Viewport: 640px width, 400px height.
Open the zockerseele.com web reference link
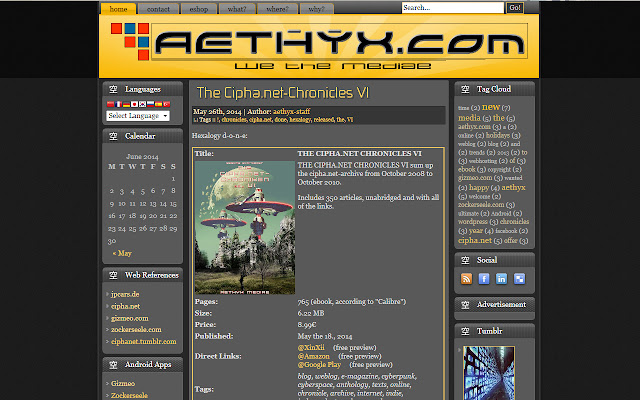136,329
